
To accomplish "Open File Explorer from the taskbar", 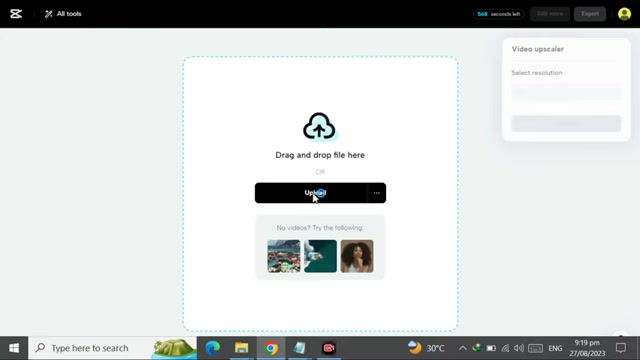I will [242, 348].
